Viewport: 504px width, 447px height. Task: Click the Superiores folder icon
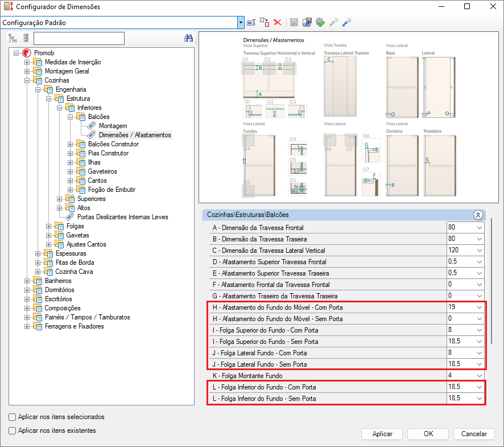(70, 199)
